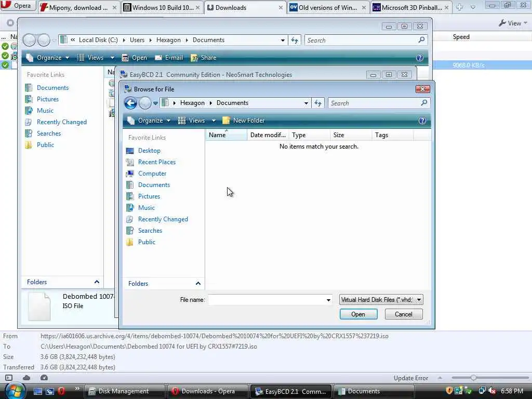Image resolution: width=532 pixels, height=399 pixels.
Task: Open Searches in Browse dialog favorites
Action: [x=150, y=231]
